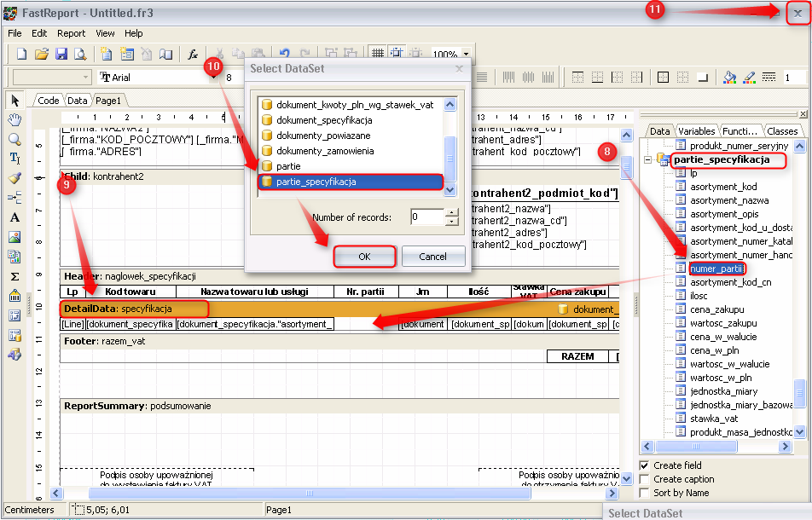812x520 pixels.
Task: Click Cancel in the Select DataSet dialog
Action: click(x=432, y=256)
